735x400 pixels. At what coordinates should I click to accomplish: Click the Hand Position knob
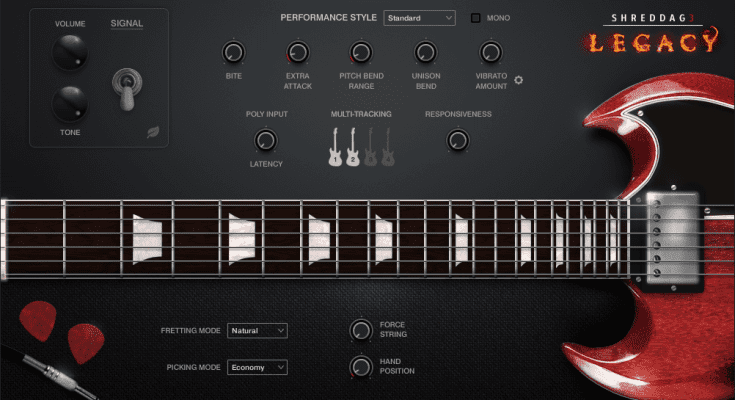(x=360, y=366)
